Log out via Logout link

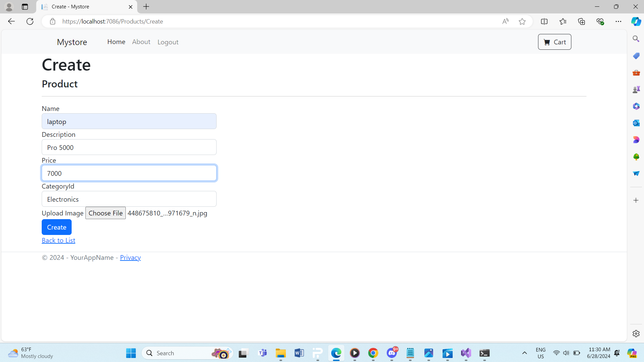click(168, 42)
